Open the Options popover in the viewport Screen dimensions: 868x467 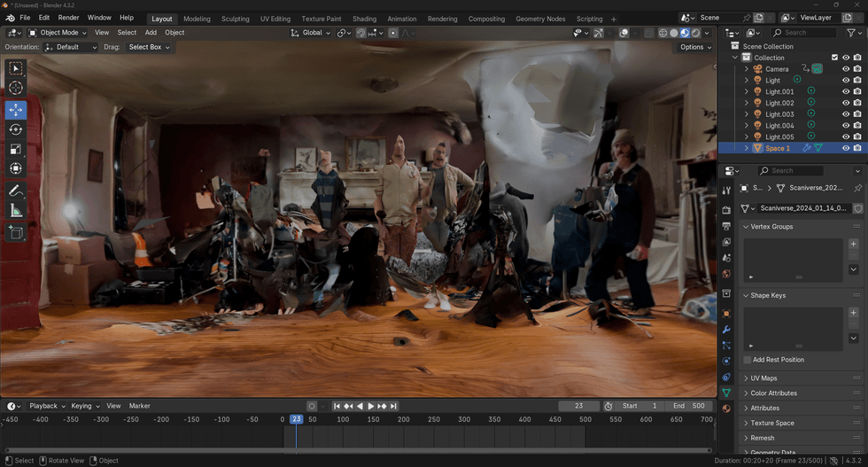pos(694,47)
